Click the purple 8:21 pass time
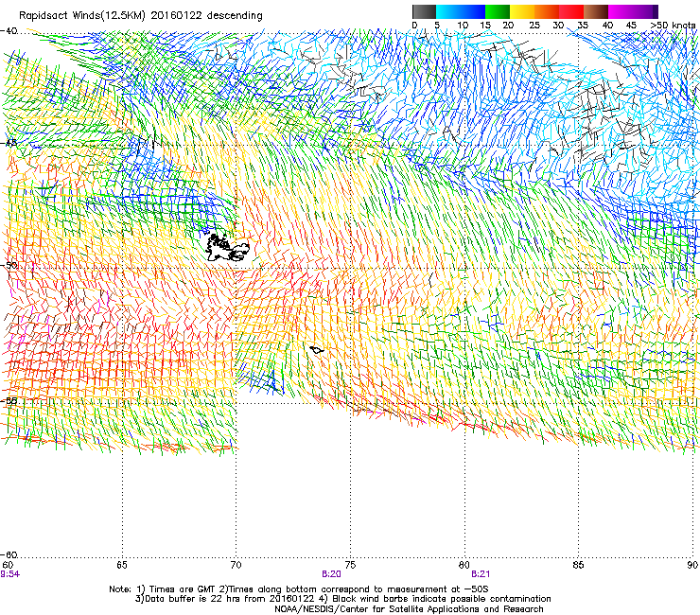This screenshot has width=700, height=615. 481,574
